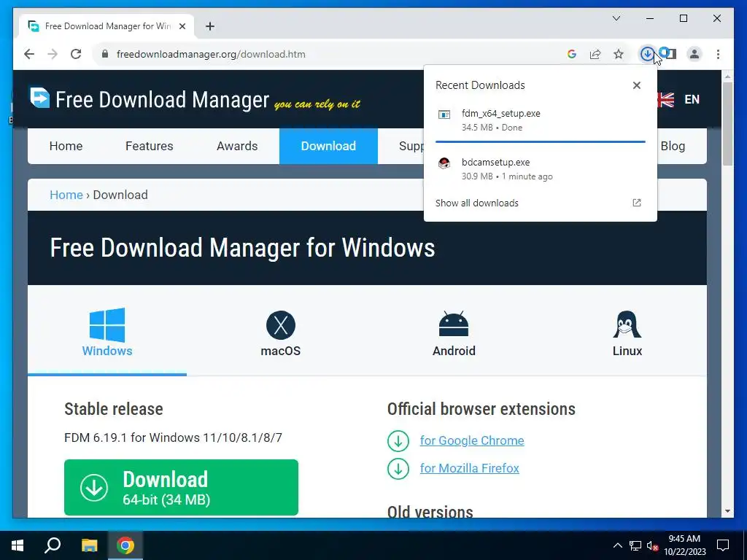This screenshot has width=747, height=560.
Task: Click the scrollbar down arrow
Action: click(x=727, y=511)
